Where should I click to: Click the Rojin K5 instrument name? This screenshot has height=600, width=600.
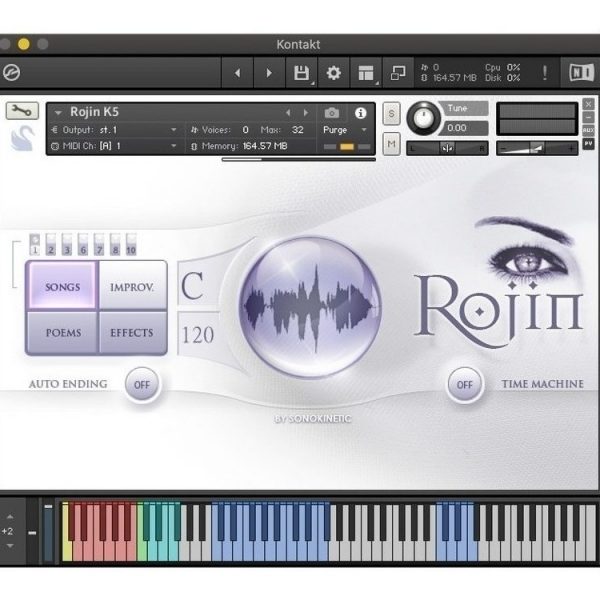point(95,112)
